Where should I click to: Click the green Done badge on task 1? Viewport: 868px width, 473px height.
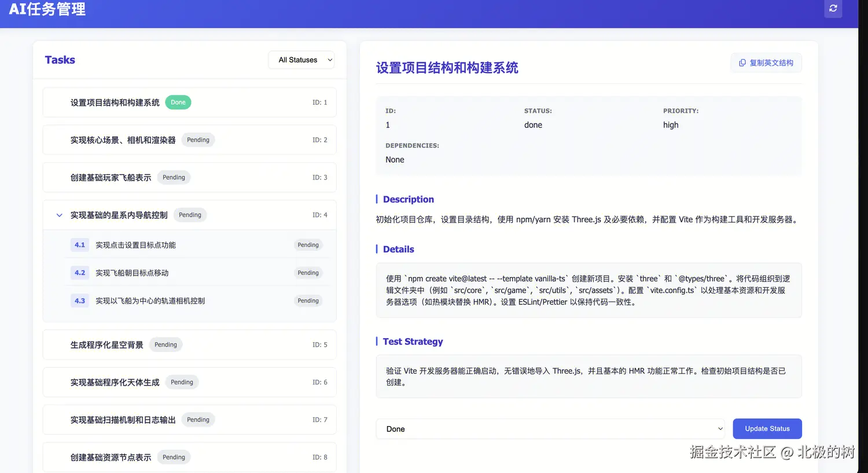[178, 102]
